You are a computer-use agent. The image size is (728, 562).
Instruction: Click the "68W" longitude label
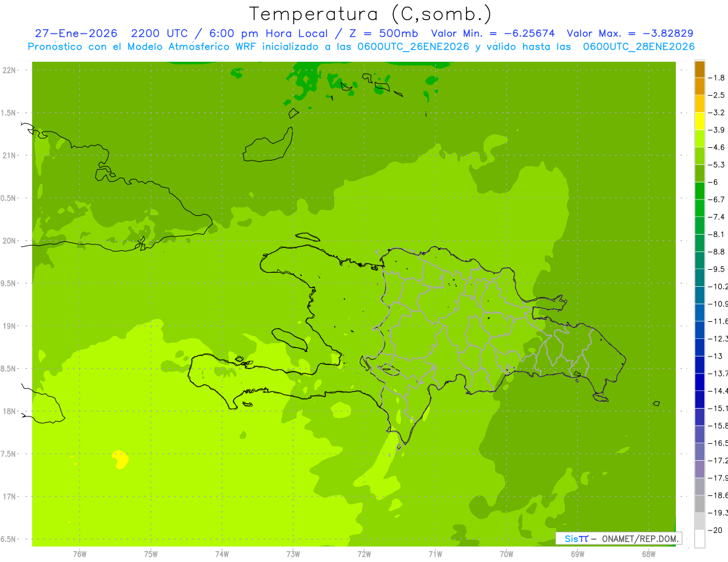pos(649,554)
